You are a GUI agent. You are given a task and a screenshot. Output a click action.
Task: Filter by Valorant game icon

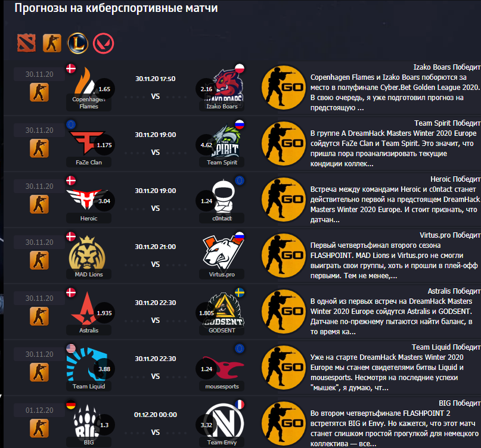(x=103, y=43)
